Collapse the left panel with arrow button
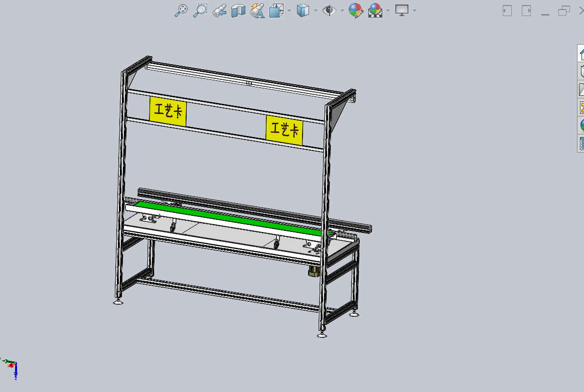 click(507, 11)
